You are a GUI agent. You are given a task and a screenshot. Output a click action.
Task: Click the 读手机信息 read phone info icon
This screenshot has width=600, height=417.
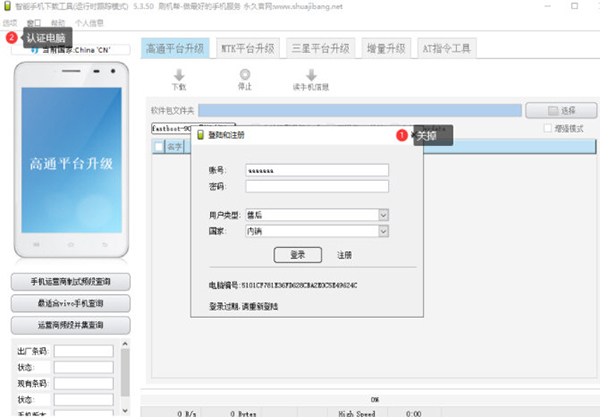[311, 75]
